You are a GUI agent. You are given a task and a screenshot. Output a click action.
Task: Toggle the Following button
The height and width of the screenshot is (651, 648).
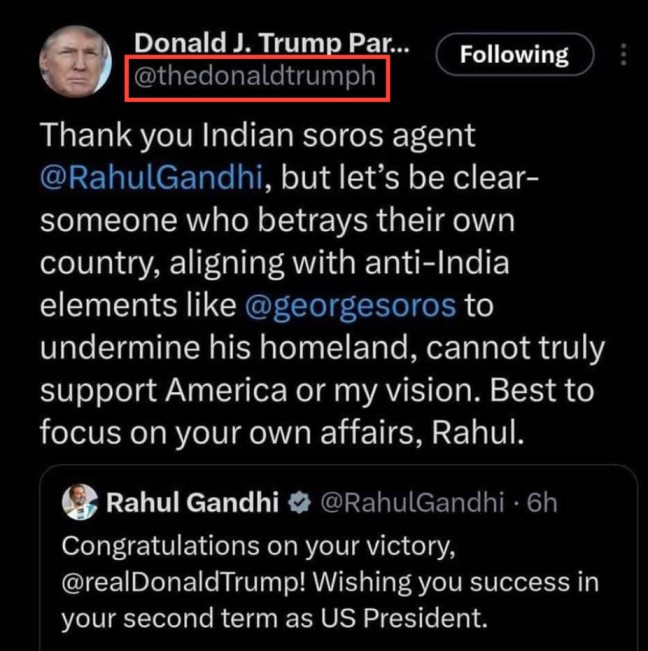513,55
